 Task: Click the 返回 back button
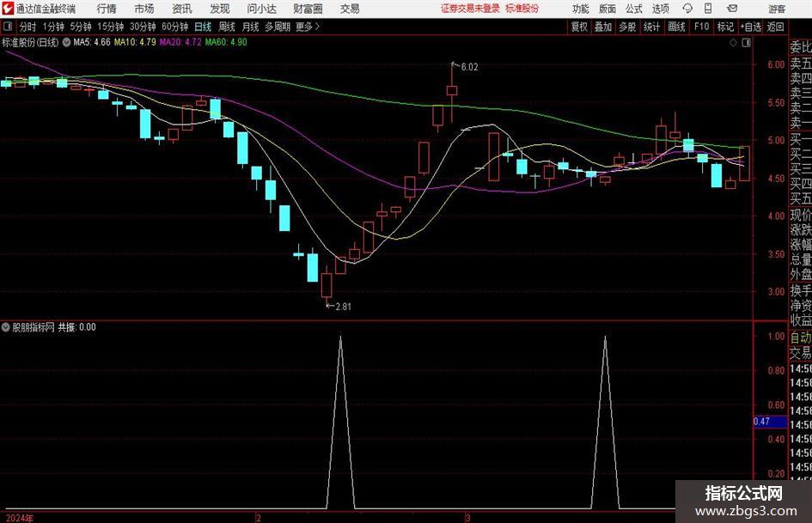[775, 27]
